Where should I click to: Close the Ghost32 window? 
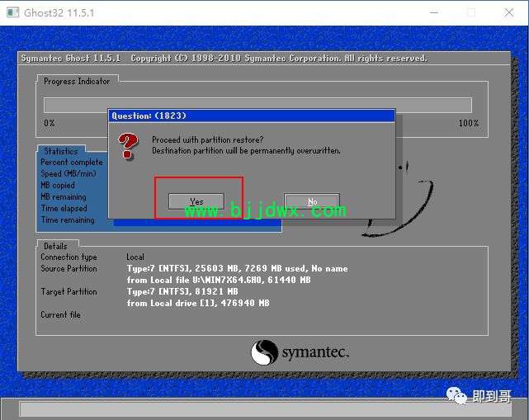[508, 13]
